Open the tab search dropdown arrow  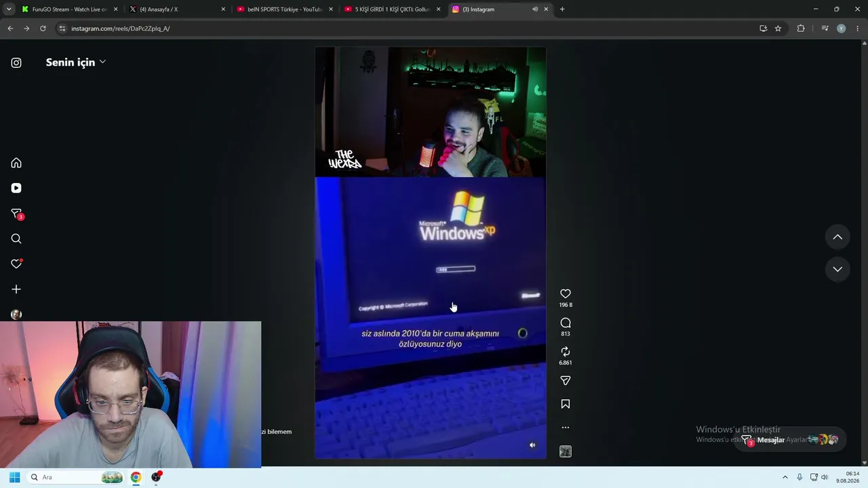8,9
